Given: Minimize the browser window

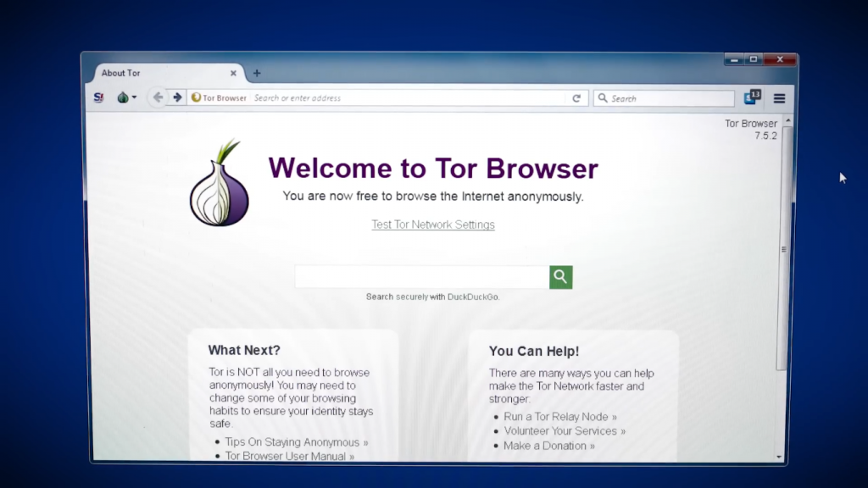Looking at the screenshot, I should pyautogui.click(x=734, y=59).
